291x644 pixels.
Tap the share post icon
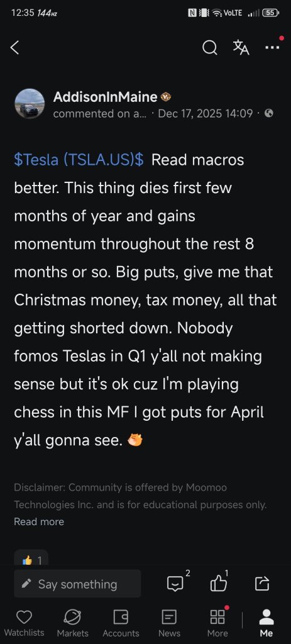(262, 583)
